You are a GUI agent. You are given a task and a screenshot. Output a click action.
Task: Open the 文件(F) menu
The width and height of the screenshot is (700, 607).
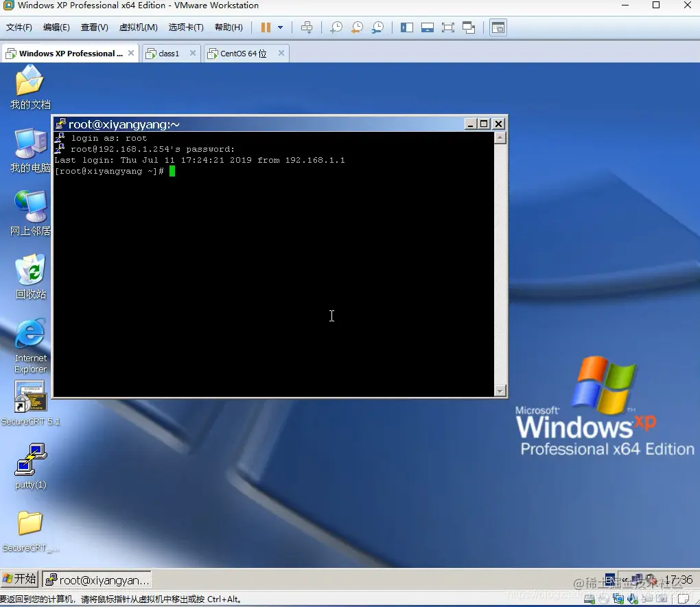(x=19, y=27)
